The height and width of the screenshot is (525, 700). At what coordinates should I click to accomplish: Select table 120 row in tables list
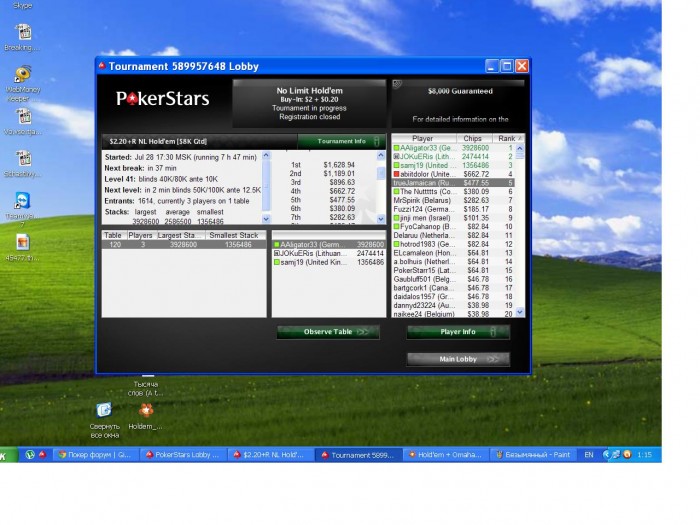[x=184, y=245]
